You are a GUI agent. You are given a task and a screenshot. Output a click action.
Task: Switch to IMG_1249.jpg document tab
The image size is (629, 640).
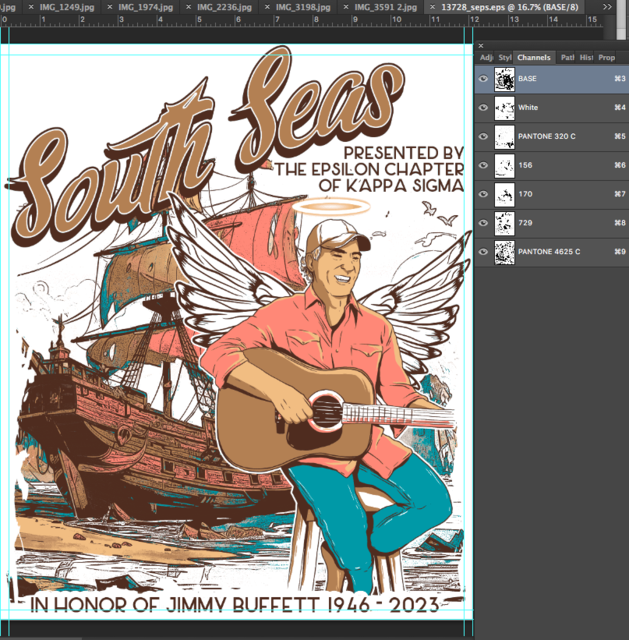[x=67, y=7]
